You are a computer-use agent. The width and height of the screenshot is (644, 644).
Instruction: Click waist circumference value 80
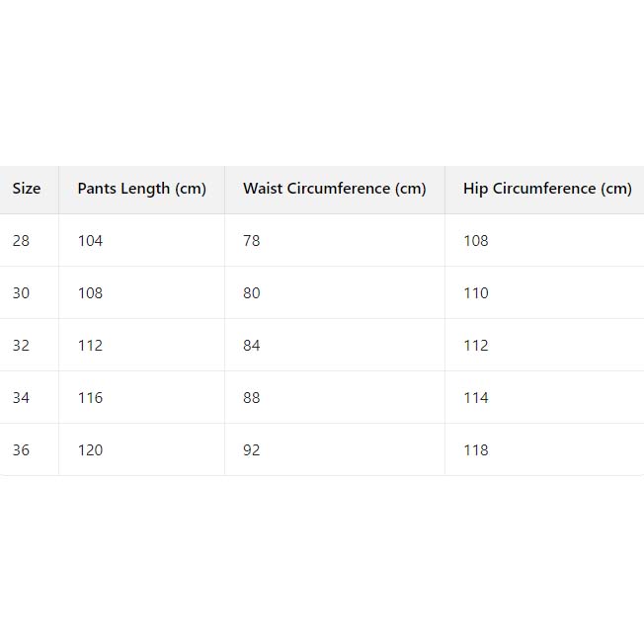pos(252,293)
